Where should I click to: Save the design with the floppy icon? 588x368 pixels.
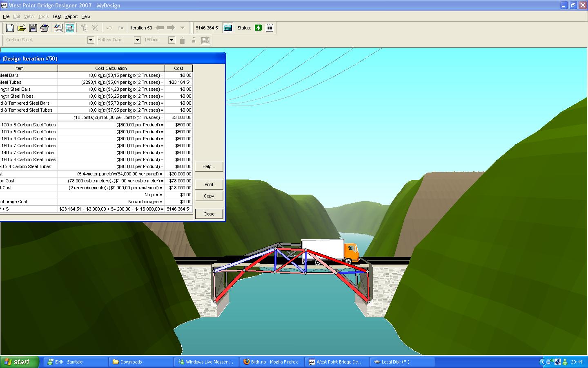point(33,28)
